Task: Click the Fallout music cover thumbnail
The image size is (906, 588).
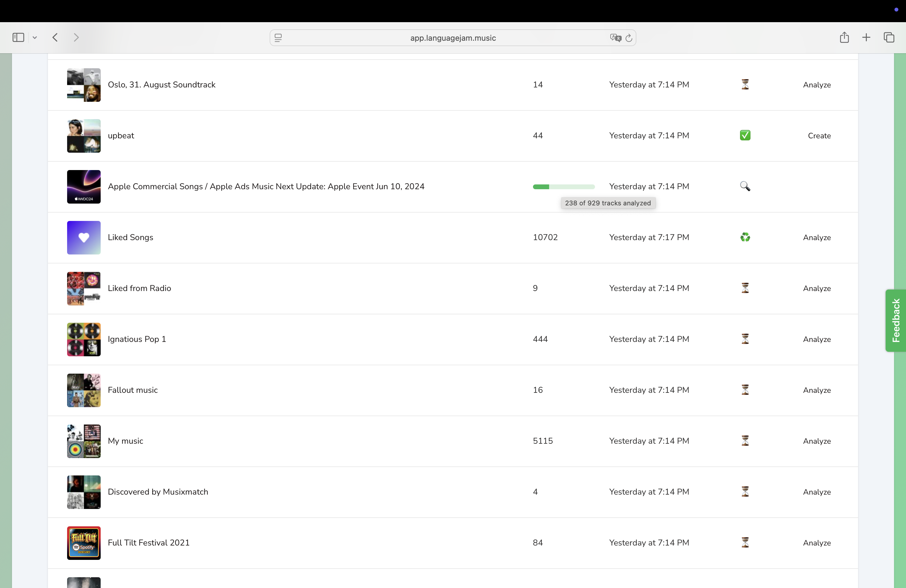Action: (x=84, y=390)
